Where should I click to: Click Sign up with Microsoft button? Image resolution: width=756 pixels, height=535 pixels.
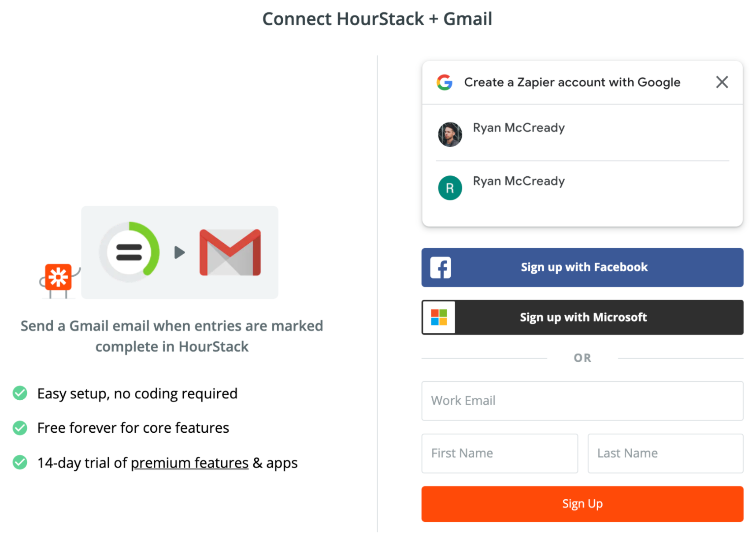[x=584, y=317]
